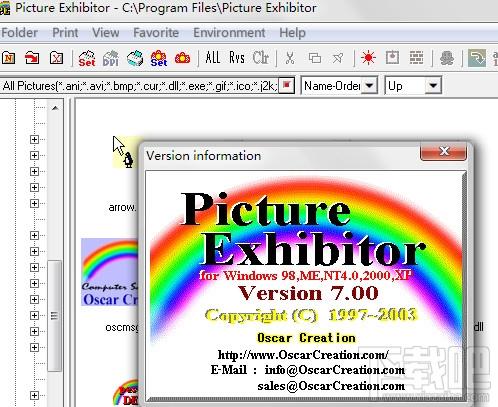
Task: Click the red sun icon
Action: click(x=368, y=58)
